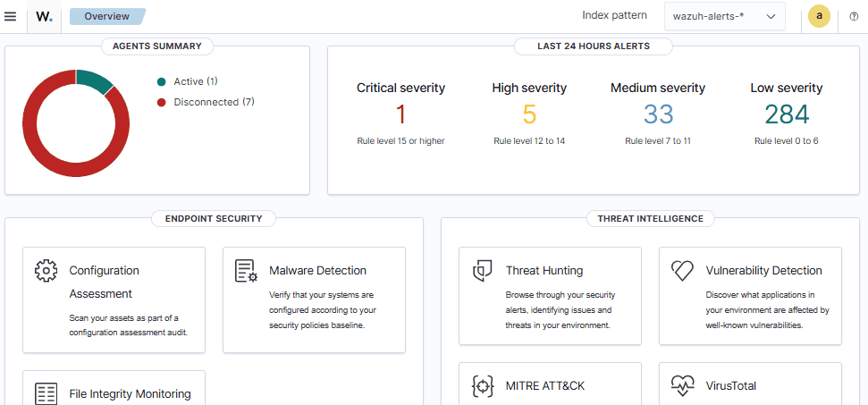Click the File Integrity Monitoring icon
The image size is (868, 405).
click(x=46, y=393)
